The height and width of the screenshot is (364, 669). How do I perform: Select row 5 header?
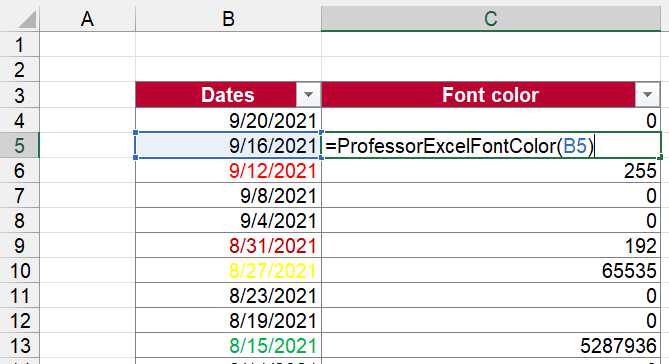(x=19, y=145)
